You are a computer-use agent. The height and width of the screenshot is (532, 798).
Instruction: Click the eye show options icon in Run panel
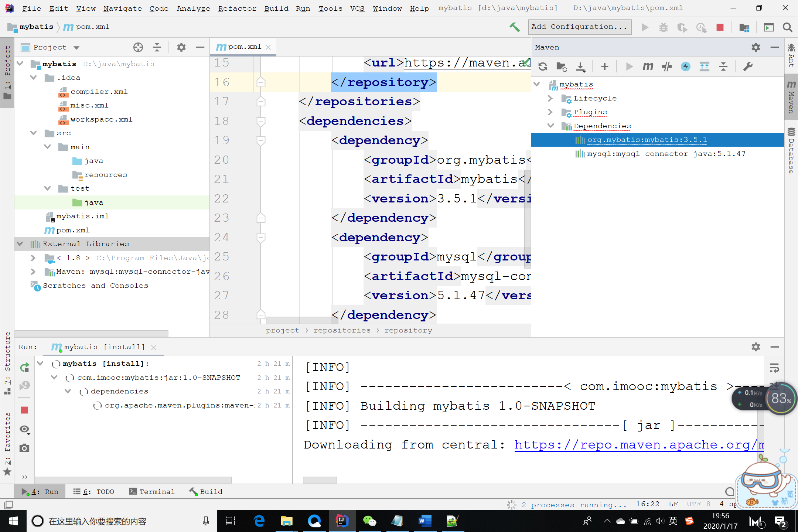(25, 429)
